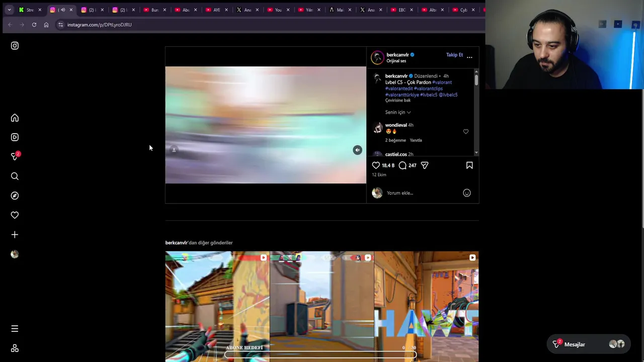Click the #valorantedit hashtag

point(399,88)
